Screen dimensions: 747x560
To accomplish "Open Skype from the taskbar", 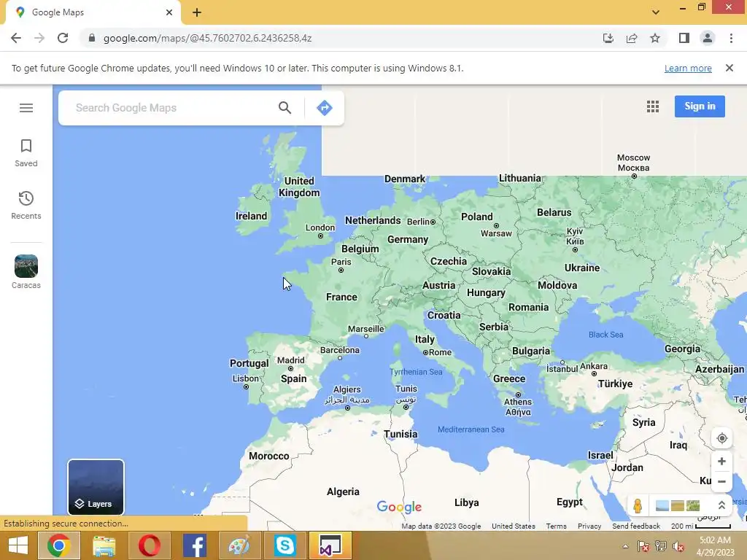I will pos(285,545).
